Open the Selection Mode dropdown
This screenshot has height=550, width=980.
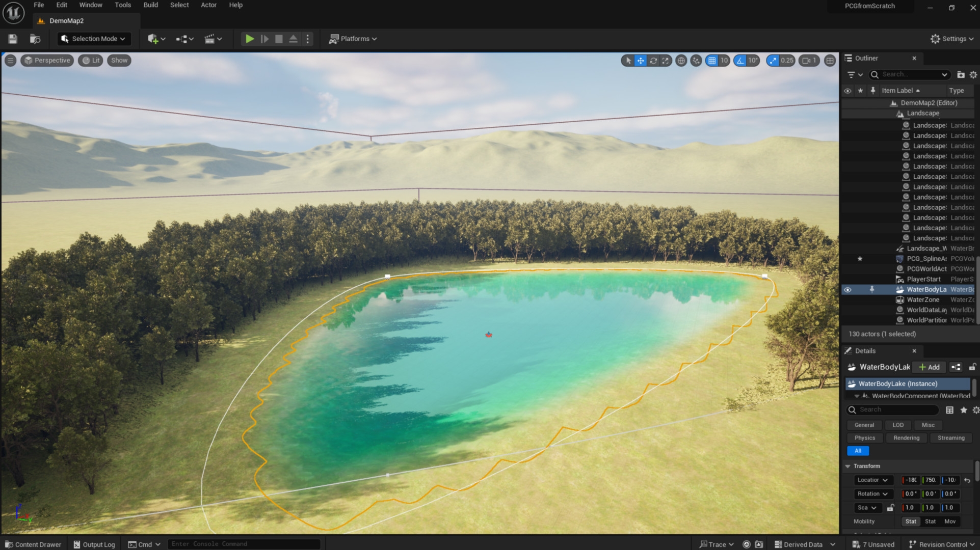(x=94, y=39)
